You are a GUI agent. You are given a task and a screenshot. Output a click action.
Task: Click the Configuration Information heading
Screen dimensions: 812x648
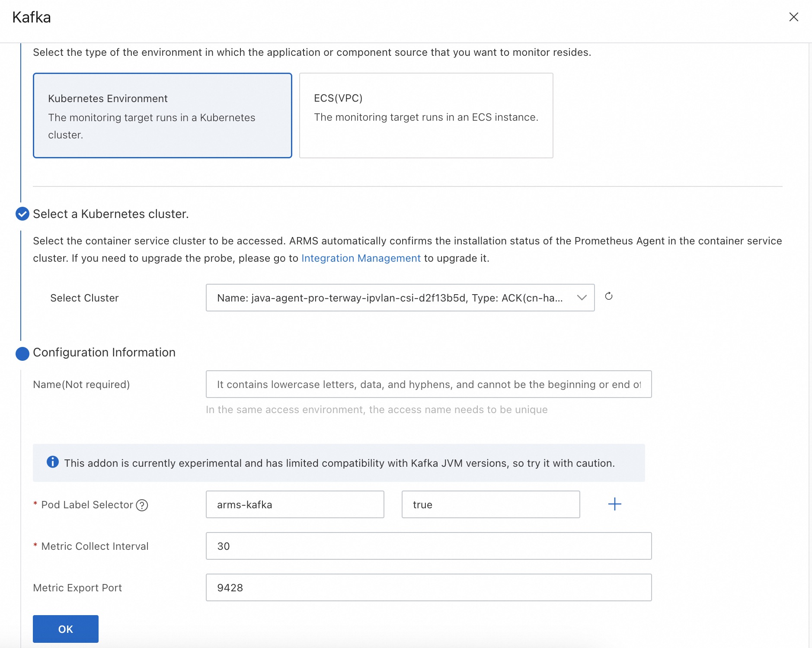coord(104,353)
